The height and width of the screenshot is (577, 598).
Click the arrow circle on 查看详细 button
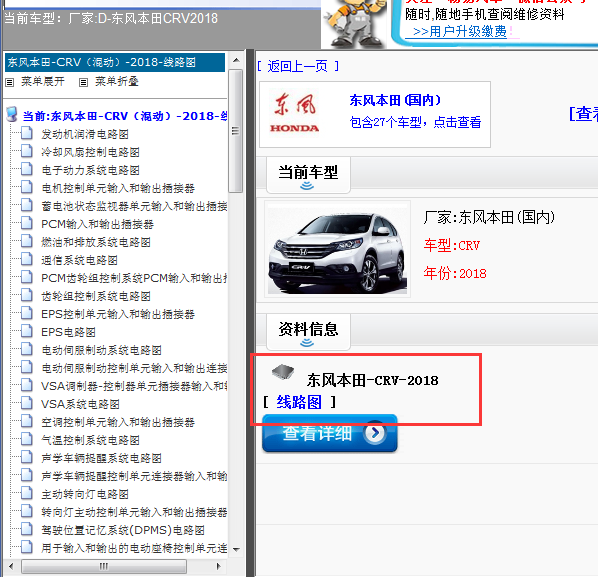pos(375,433)
